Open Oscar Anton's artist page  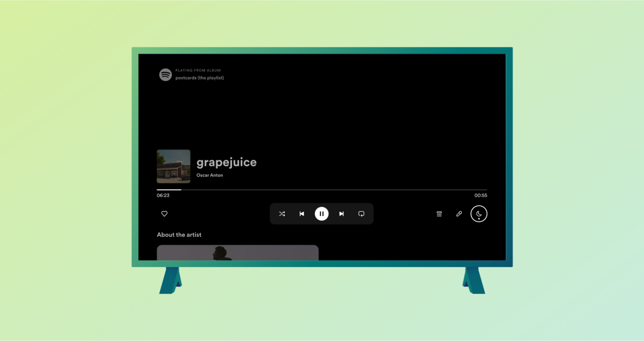tap(209, 175)
